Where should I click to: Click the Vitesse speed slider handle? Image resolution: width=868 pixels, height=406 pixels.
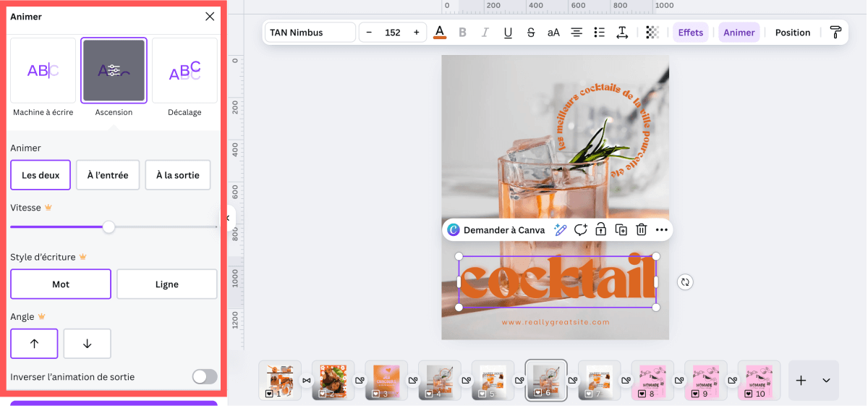(109, 227)
